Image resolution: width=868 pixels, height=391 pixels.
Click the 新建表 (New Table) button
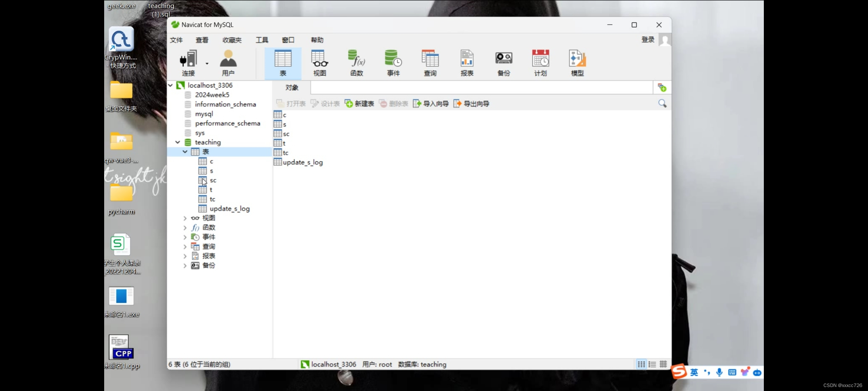359,104
